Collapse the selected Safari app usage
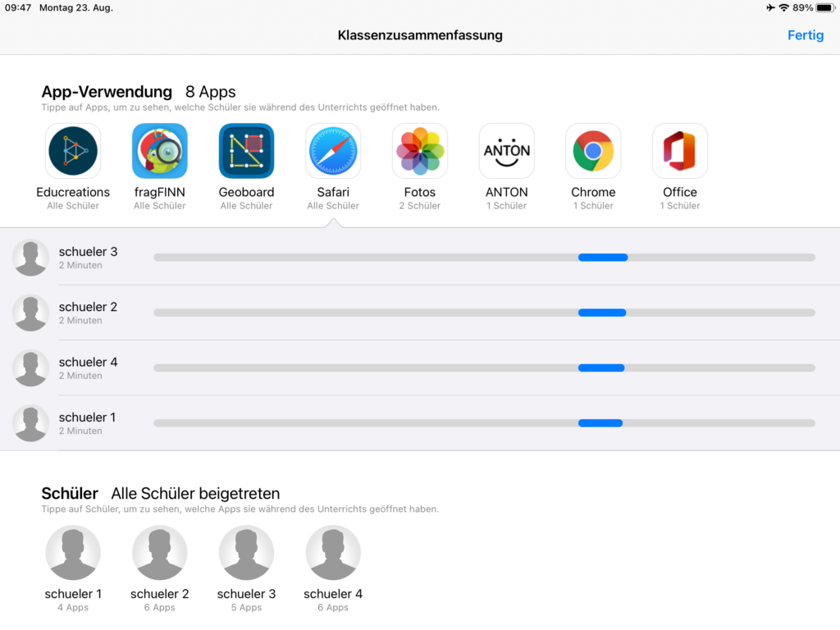The width and height of the screenshot is (840, 630). [x=333, y=152]
